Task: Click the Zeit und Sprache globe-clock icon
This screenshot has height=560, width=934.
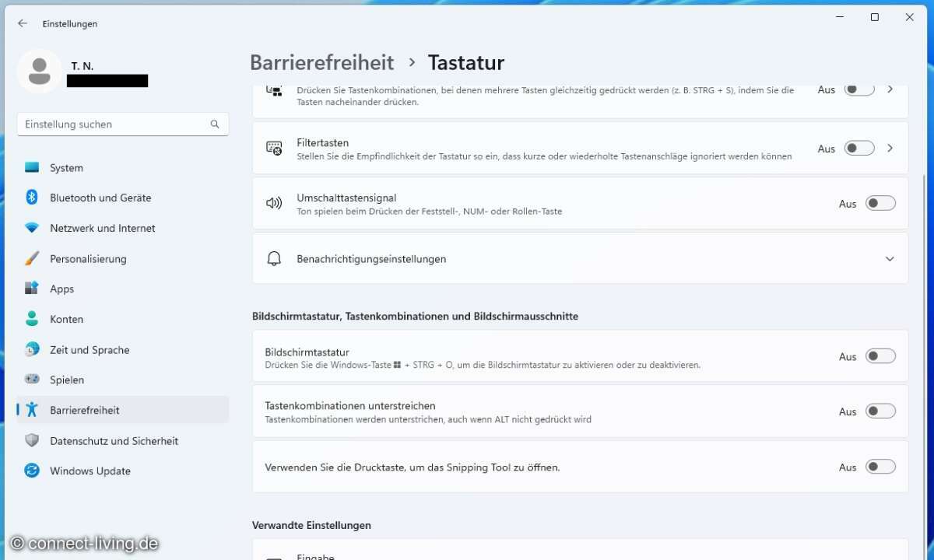Action: pyautogui.click(x=32, y=349)
